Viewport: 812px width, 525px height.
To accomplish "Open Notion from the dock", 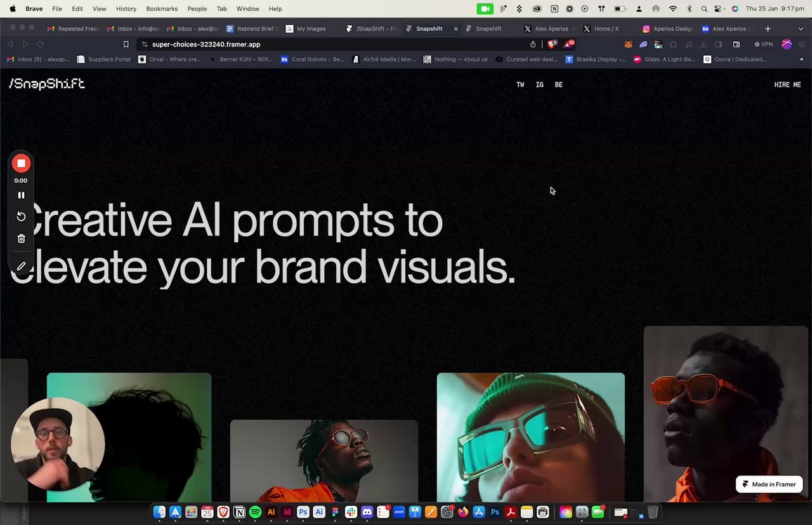I will click(x=239, y=512).
